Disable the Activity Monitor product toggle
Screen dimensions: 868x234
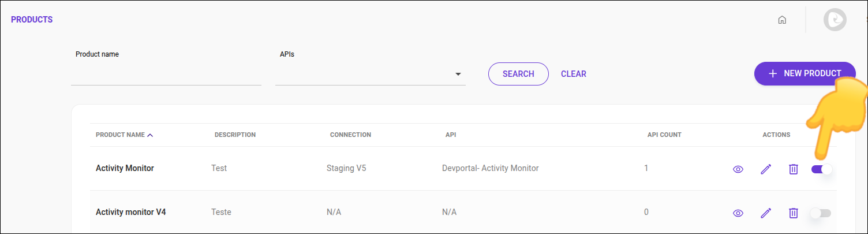pos(821,169)
